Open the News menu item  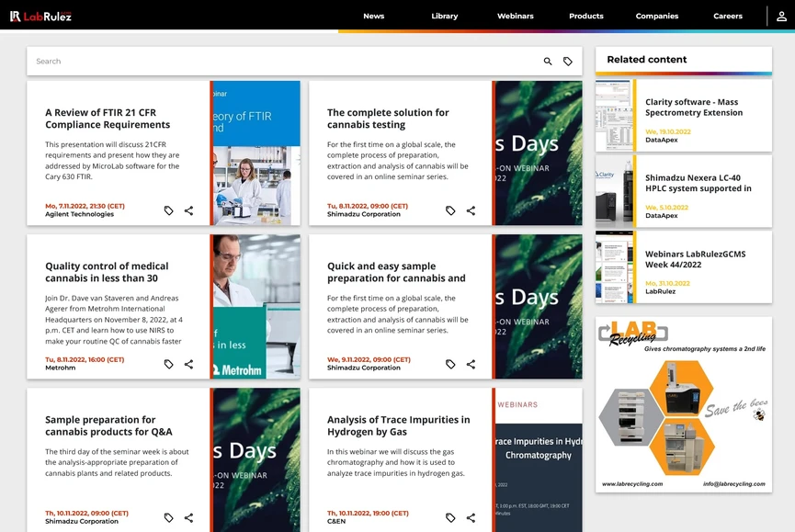pyautogui.click(x=374, y=17)
